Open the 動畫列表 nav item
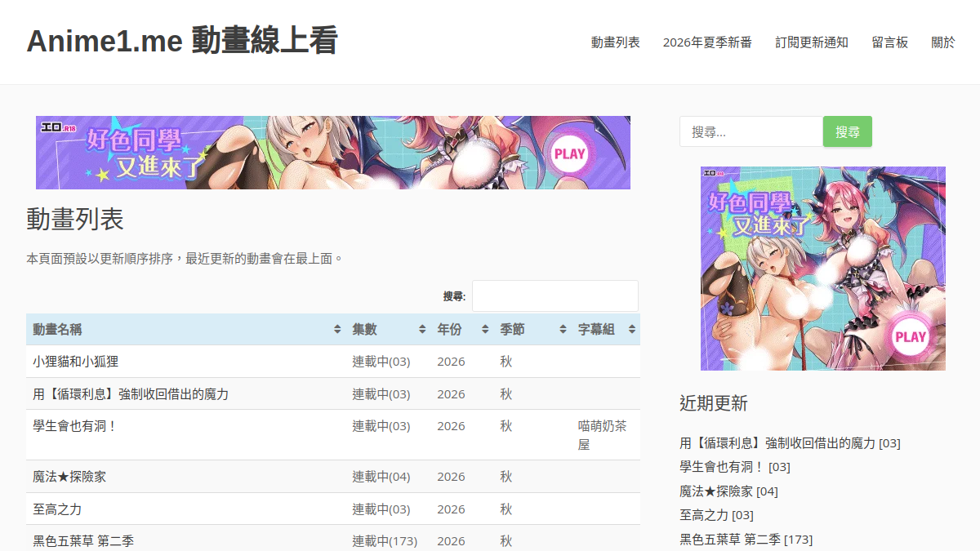The width and height of the screenshot is (980, 551). coord(616,42)
